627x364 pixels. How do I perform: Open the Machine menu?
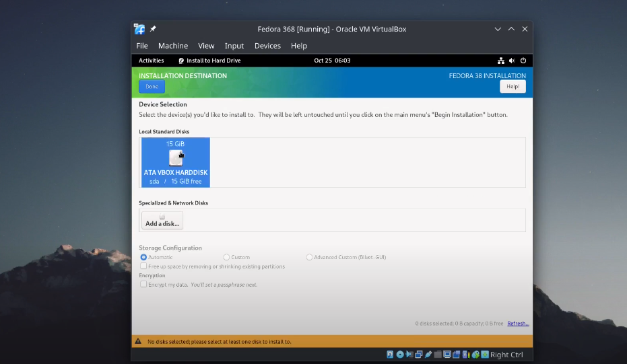173,46
